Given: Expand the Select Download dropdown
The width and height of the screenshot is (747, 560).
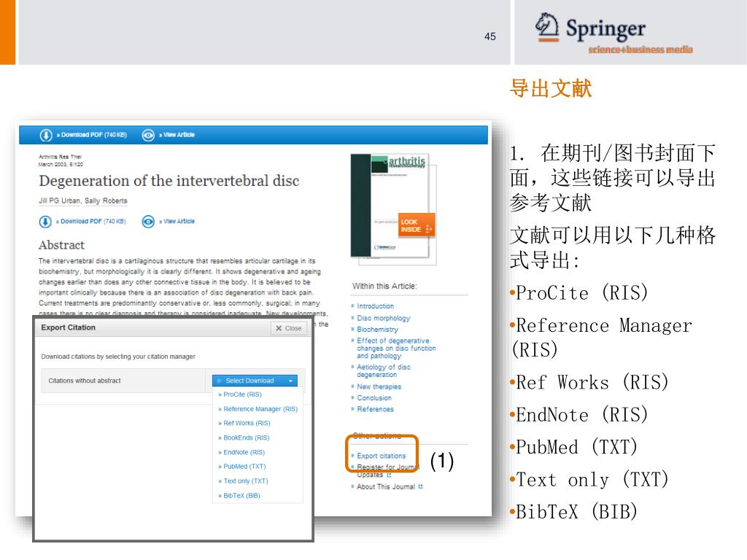Looking at the screenshot, I should pos(255,381).
